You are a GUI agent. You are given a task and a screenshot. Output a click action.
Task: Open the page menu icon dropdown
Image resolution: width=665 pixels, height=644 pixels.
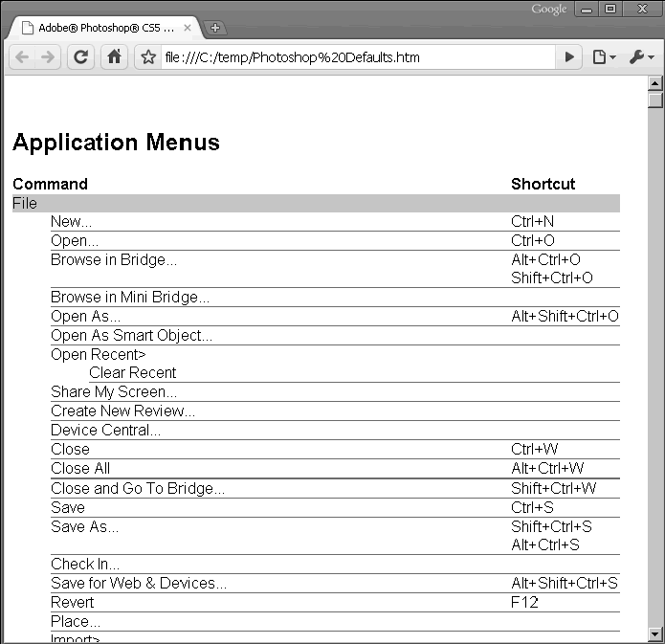pos(604,56)
